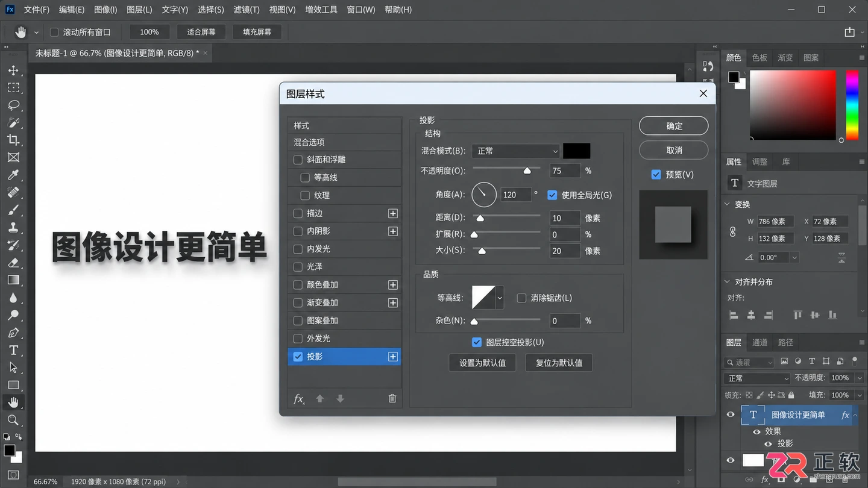
Task: Add another 描边 effect with plus icon
Action: (x=393, y=213)
